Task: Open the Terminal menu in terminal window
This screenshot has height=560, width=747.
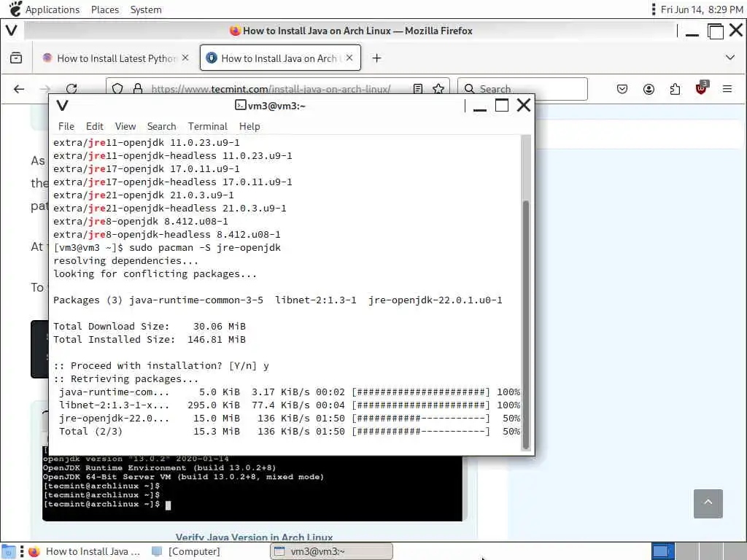Action: point(208,126)
